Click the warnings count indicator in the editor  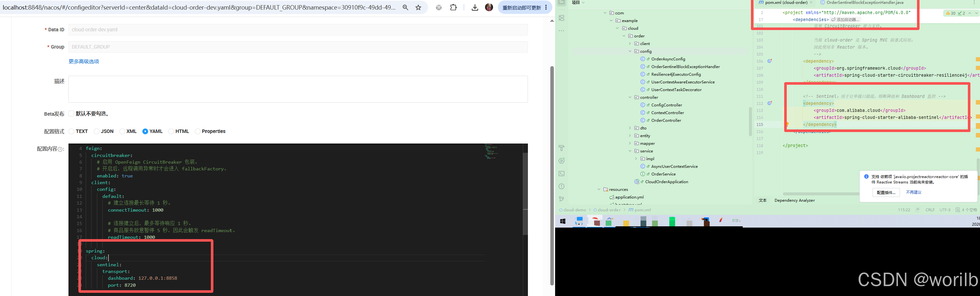951,13
